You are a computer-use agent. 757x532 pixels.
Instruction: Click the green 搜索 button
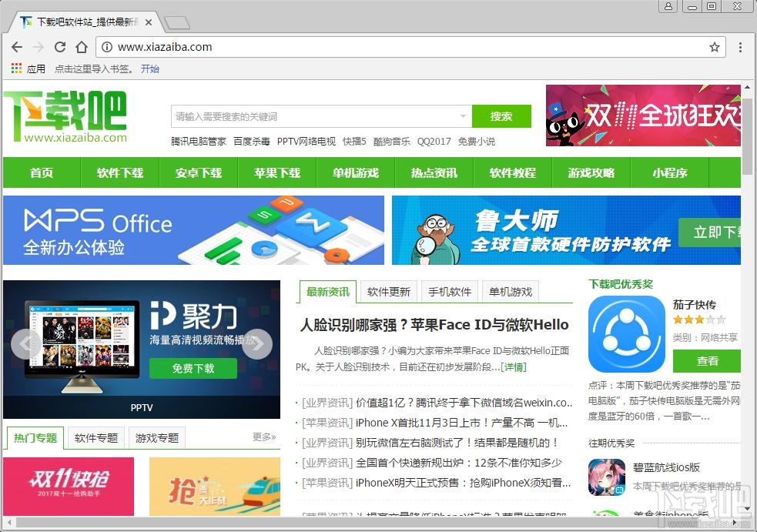pos(501,116)
